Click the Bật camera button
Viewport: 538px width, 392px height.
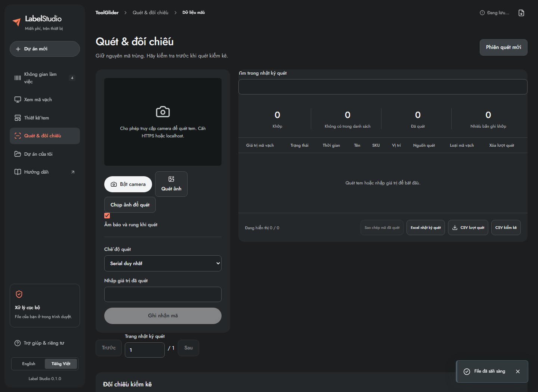pos(128,184)
